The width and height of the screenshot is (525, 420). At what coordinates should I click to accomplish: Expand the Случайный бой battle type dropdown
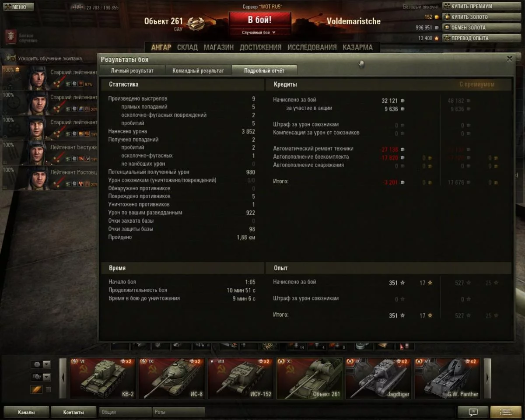[x=260, y=32]
